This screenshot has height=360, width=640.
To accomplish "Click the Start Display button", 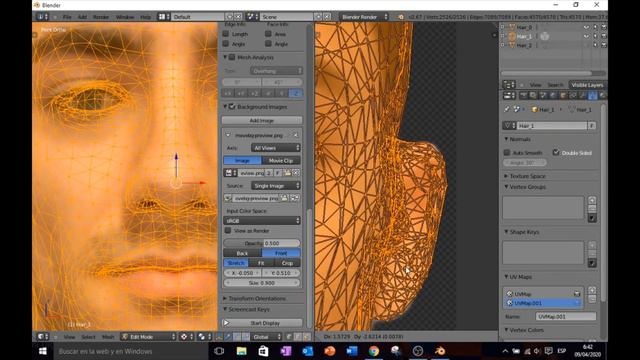I will (262, 323).
